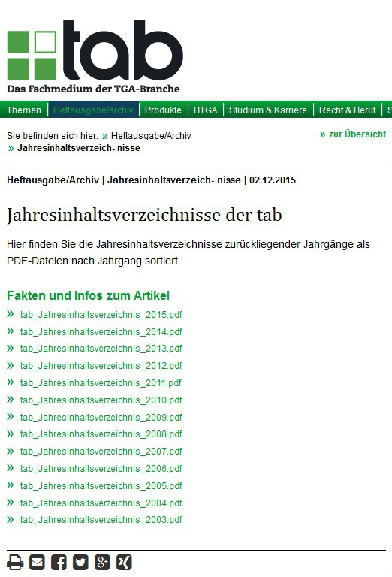This screenshot has height=577, width=392.
Task: Open tab_Jahresinhaltsverzeichnis_2009.pdf link
Action: click(x=101, y=417)
